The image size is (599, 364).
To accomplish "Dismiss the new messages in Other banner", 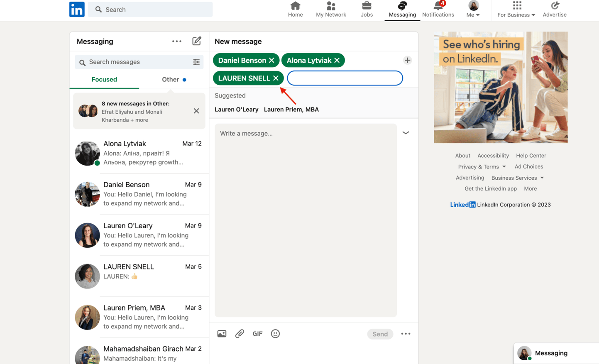I will point(196,111).
